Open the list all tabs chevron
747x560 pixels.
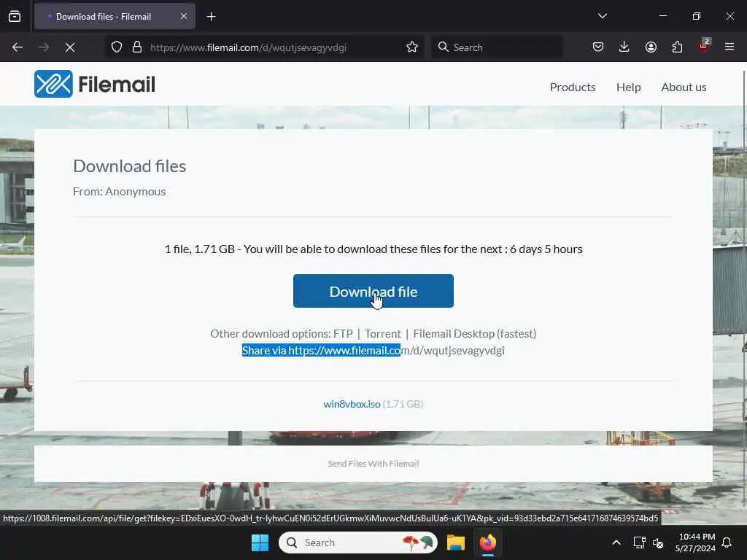(x=602, y=16)
